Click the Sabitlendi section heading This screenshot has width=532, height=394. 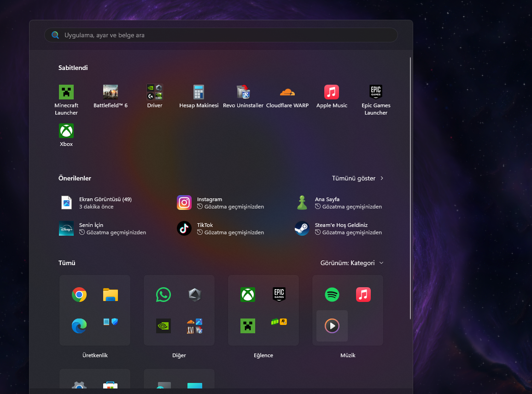click(x=73, y=68)
